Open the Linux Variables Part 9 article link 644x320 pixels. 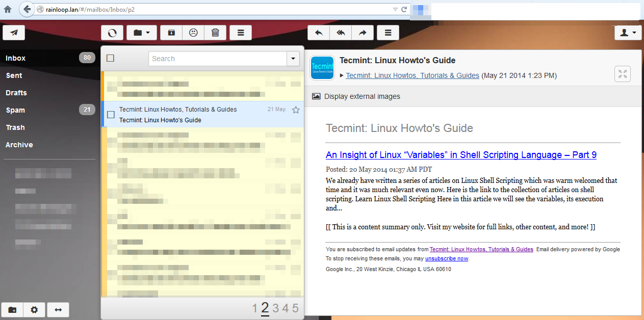461,155
